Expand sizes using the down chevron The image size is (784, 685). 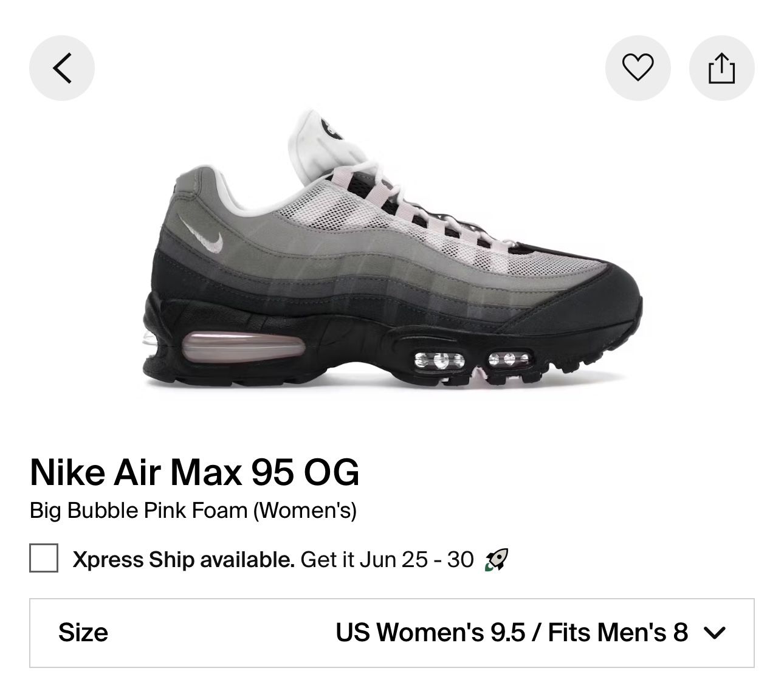click(714, 633)
